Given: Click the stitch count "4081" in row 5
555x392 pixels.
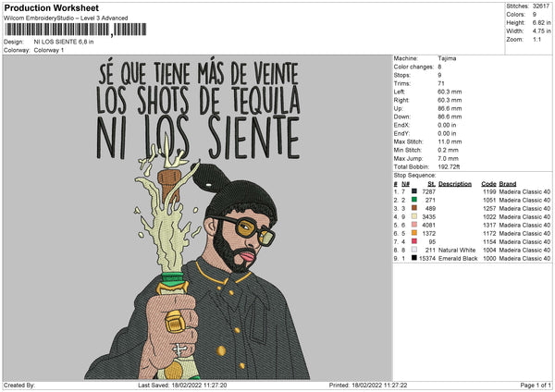Looking at the screenshot, I should pos(428,225).
